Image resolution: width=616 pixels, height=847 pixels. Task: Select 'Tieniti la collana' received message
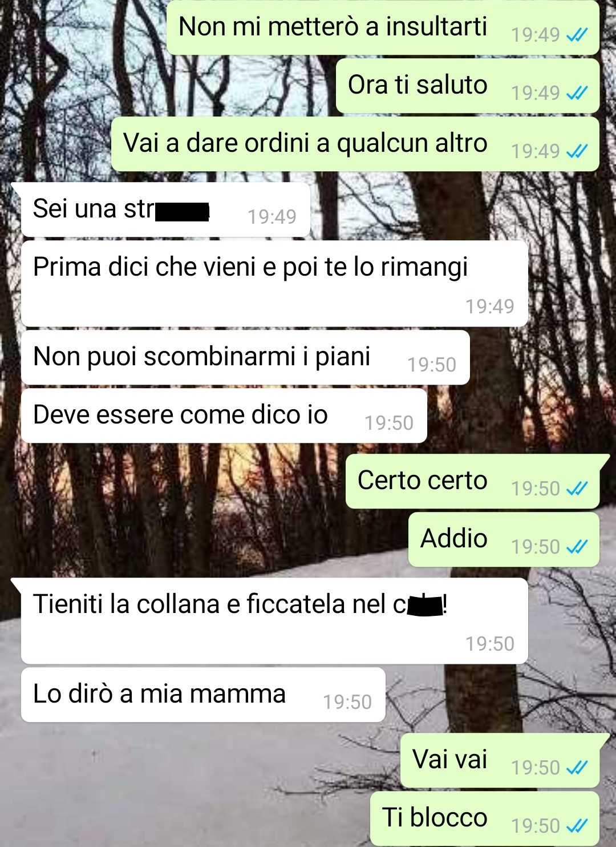[274, 620]
